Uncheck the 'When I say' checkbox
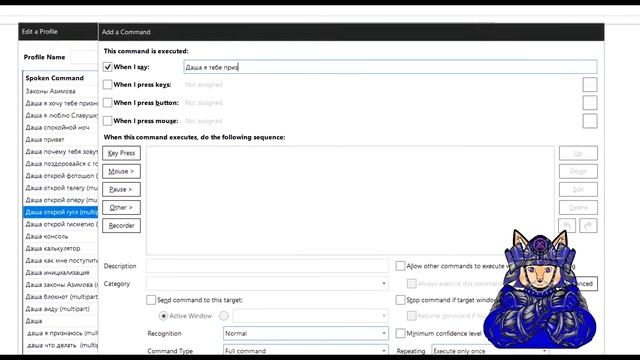640x360 pixels. [x=107, y=67]
